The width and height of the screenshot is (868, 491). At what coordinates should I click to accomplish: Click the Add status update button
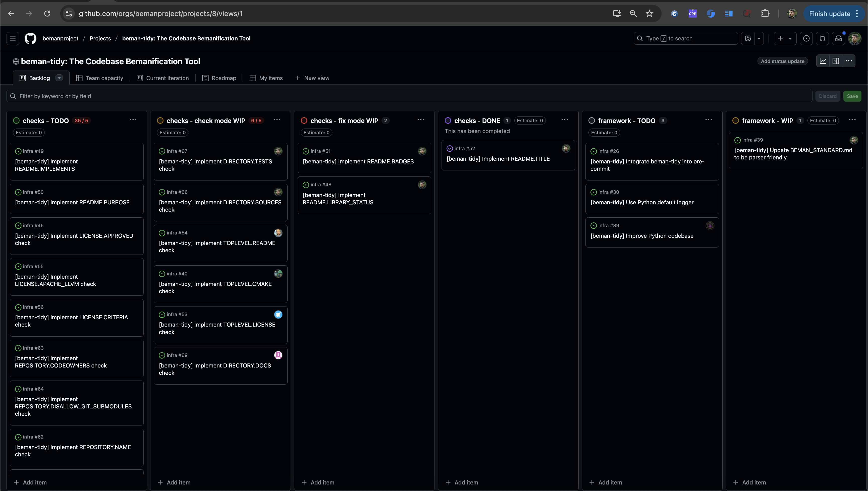[x=782, y=61]
